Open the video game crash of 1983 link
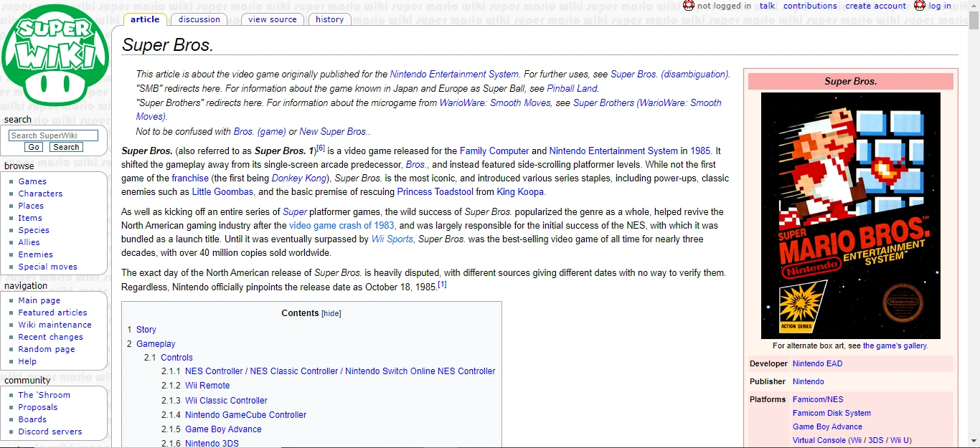 [x=341, y=226]
